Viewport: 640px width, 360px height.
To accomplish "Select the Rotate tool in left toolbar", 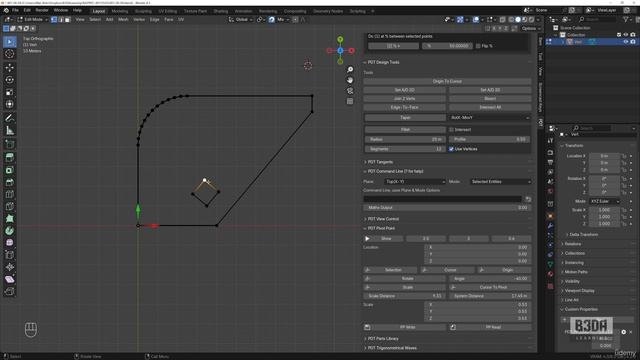I will click(x=10, y=80).
